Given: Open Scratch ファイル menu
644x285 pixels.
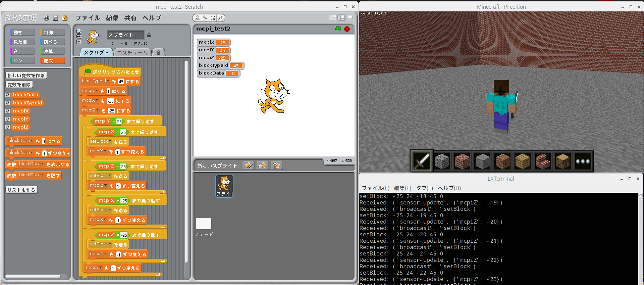Looking at the screenshot, I should click(x=88, y=18).
